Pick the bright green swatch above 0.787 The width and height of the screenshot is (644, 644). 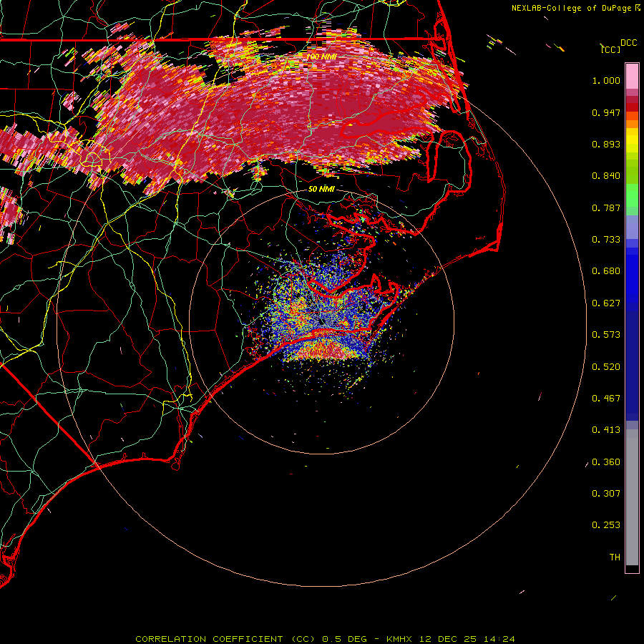pos(632,195)
